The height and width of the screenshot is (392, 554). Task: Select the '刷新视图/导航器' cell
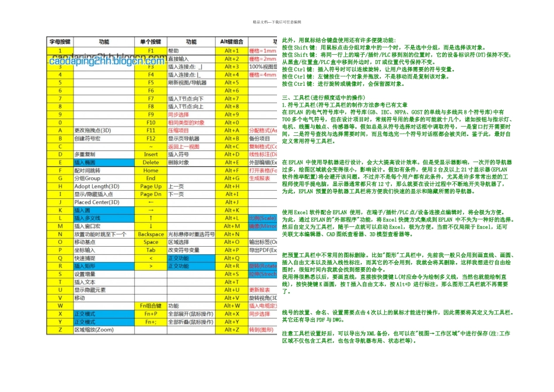191,83
